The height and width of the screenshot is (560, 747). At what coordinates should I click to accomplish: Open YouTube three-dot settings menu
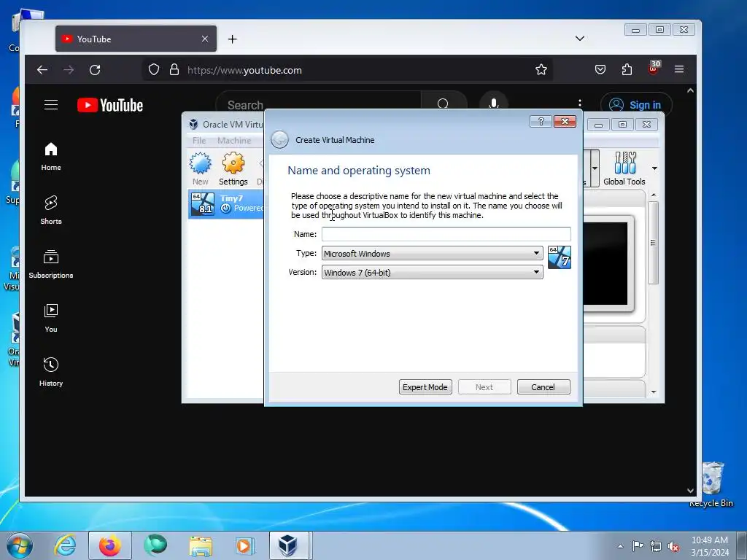[x=579, y=105]
